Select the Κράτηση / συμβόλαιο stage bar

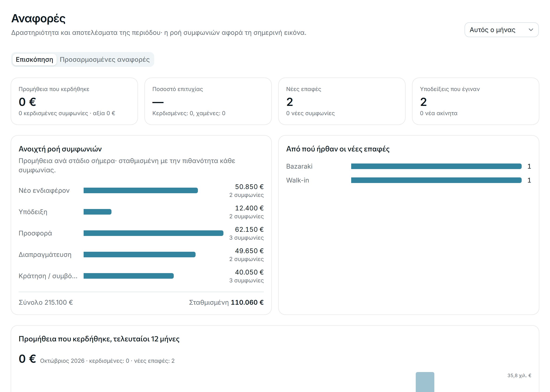128,276
